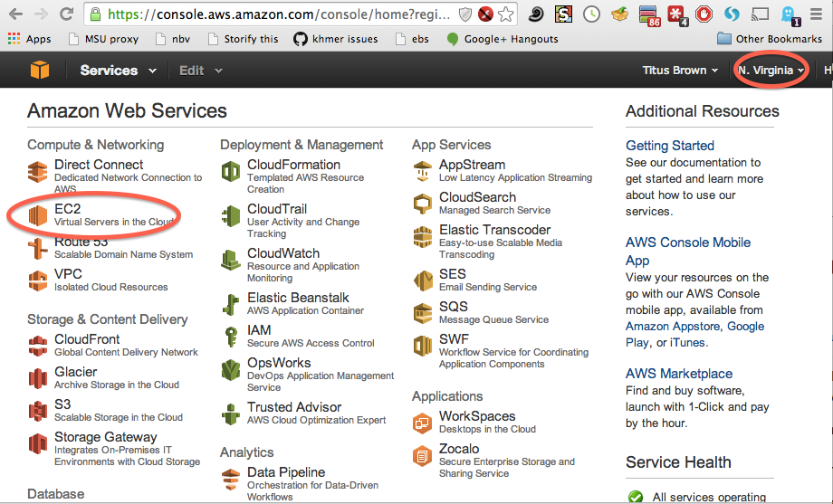The width and height of the screenshot is (833, 504).
Task: Open the nbv bookmark
Action: tap(173, 39)
